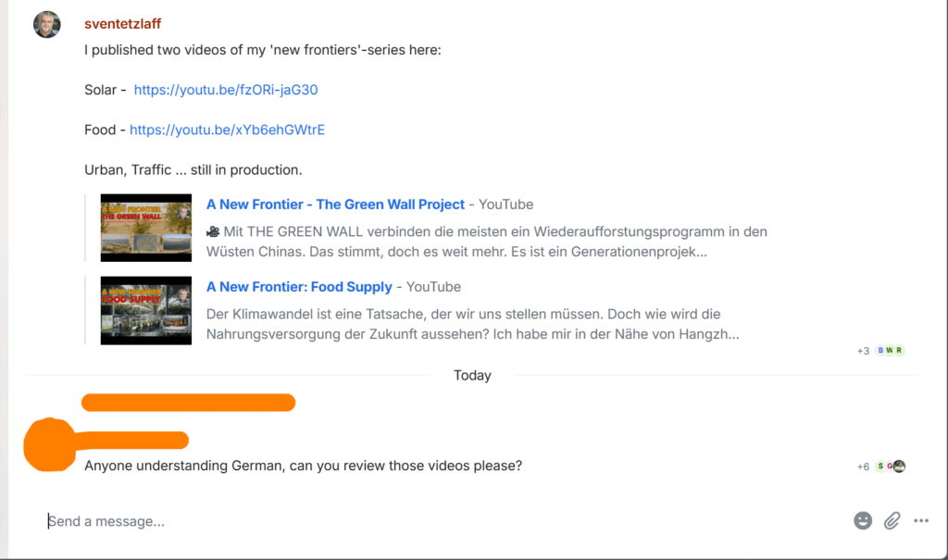This screenshot has height=560, width=948.
Task: Click the R reader avatar badge
Action: (899, 350)
